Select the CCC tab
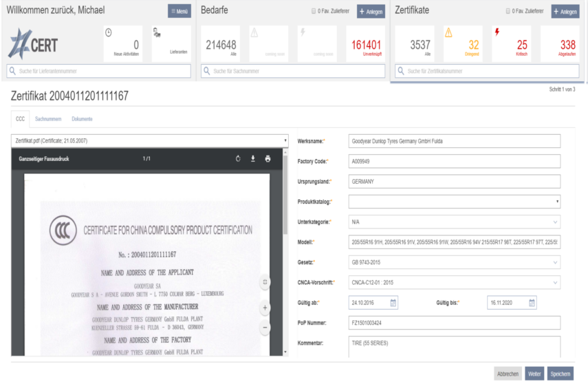Viewport: 588px width, 384px height. pos(20,119)
